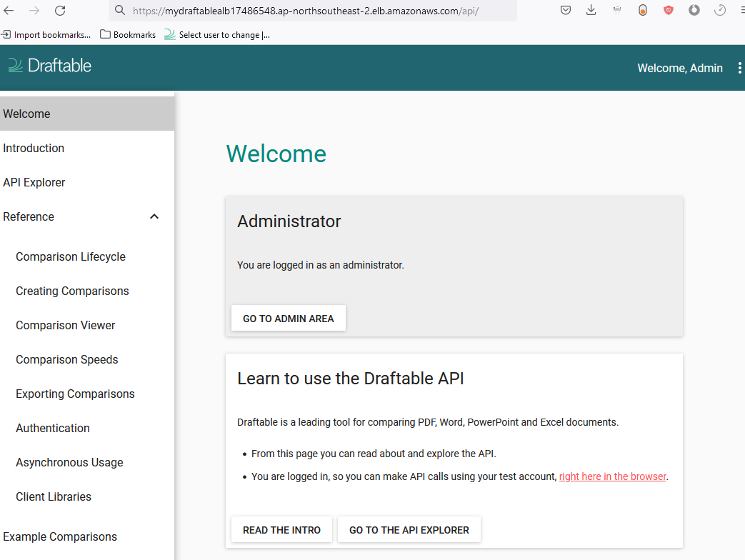Viewport: 745px width, 560px height.
Task: Select Welcome in the sidebar
Action: (87, 114)
